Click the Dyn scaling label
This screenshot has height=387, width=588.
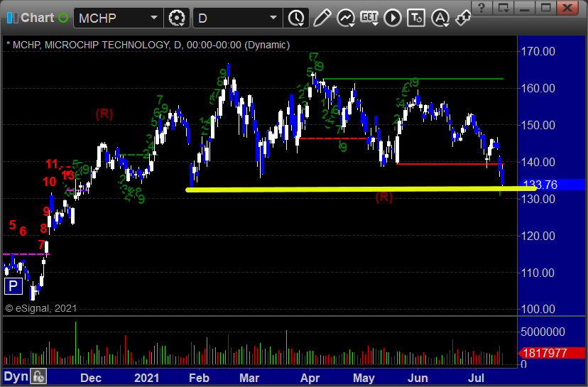(x=16, y=376)
